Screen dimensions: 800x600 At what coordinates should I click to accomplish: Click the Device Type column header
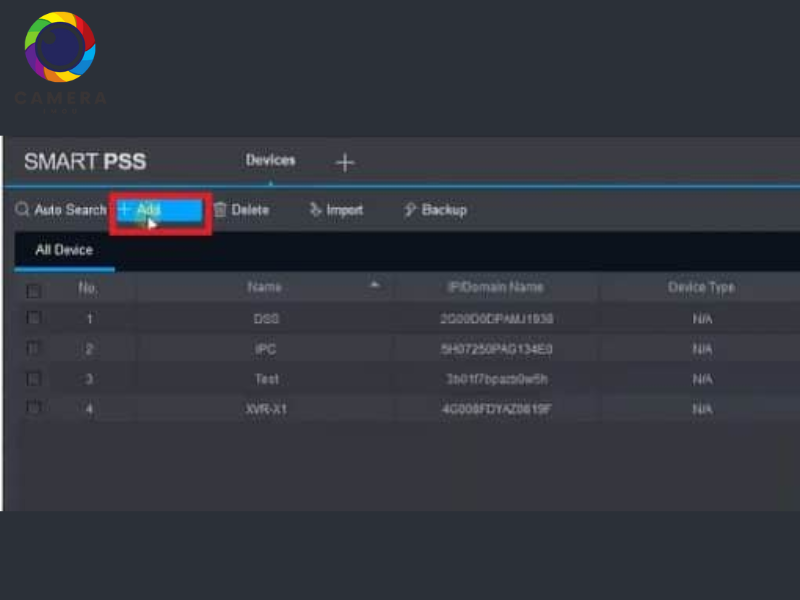(x=700, y=287)
